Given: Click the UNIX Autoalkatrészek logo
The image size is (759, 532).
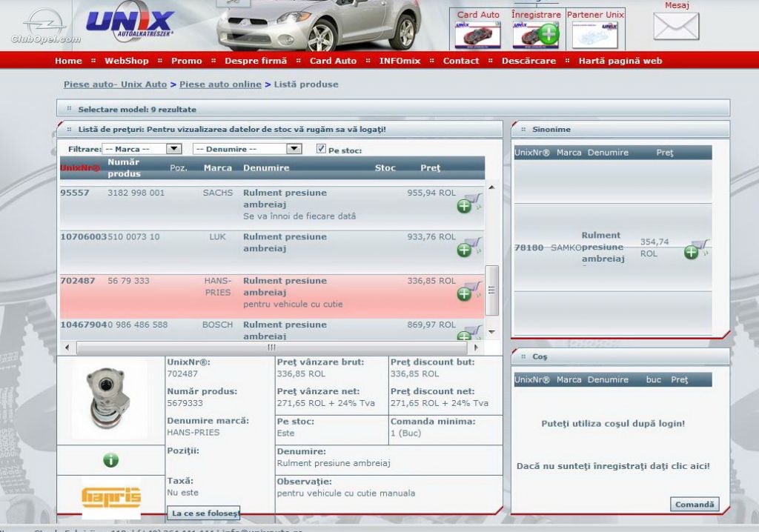Looking at the screenshot, I should pos(130,21).
